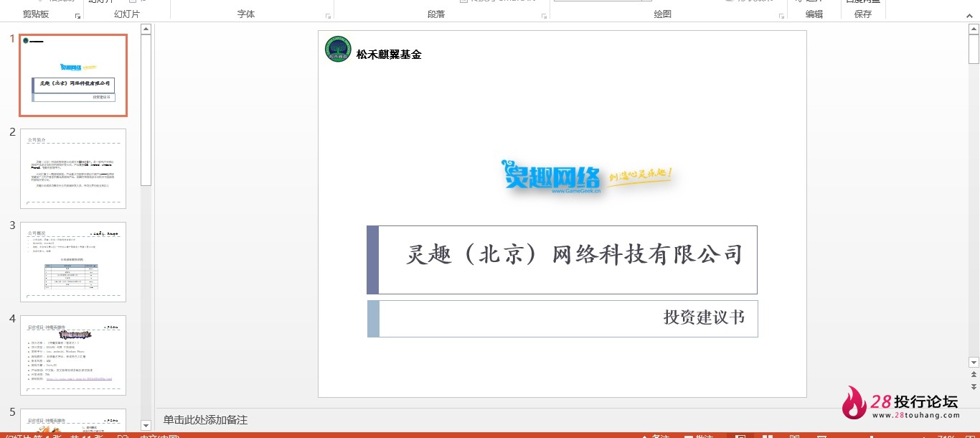Image resolution: width=980 pixels, height=438 pixels.
Task: Open the Font group dialog launcher
Action: 329,15
